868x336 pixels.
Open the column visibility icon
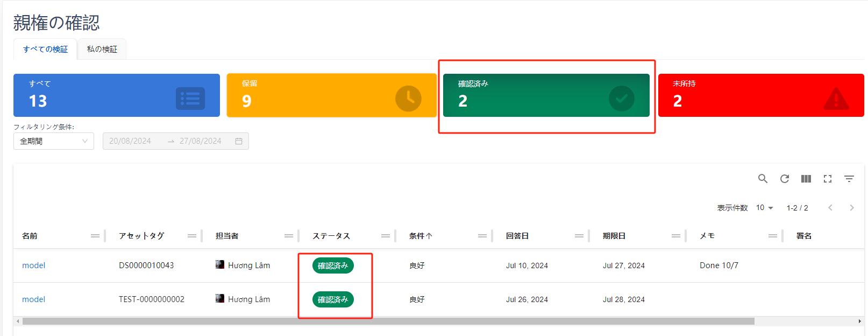click(x=806, y=179)
